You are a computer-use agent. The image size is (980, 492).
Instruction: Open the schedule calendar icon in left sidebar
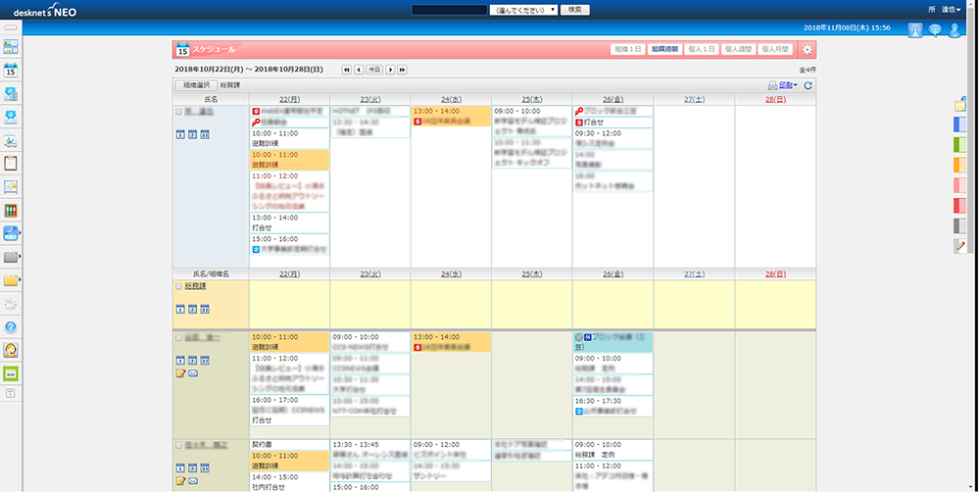(x=12, y=71)
